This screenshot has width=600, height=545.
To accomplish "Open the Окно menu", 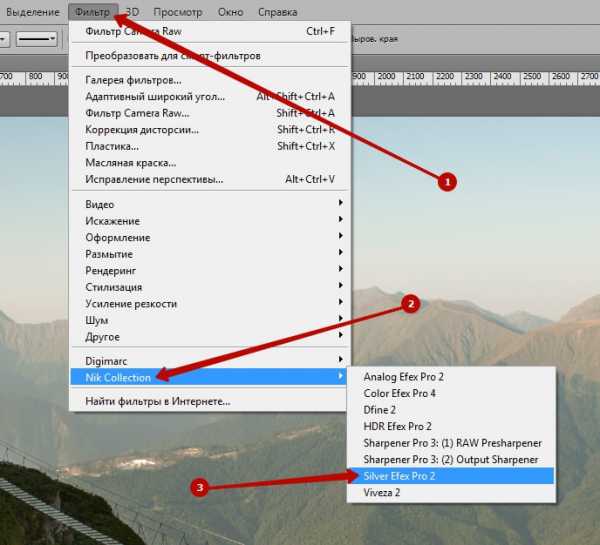I will click(x=230, y=12).
